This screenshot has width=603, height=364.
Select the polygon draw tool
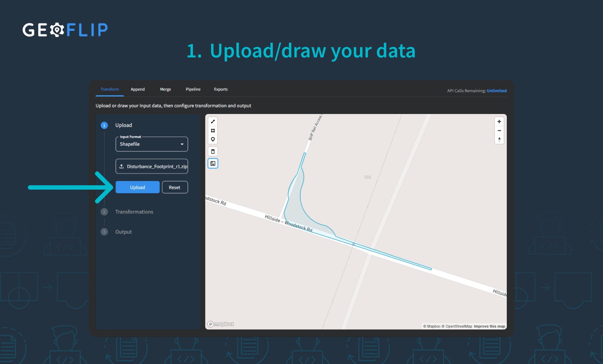213,130
